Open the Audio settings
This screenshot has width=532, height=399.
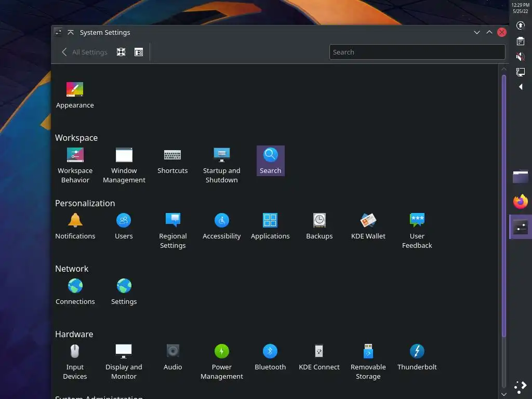(x=172, y=357)
